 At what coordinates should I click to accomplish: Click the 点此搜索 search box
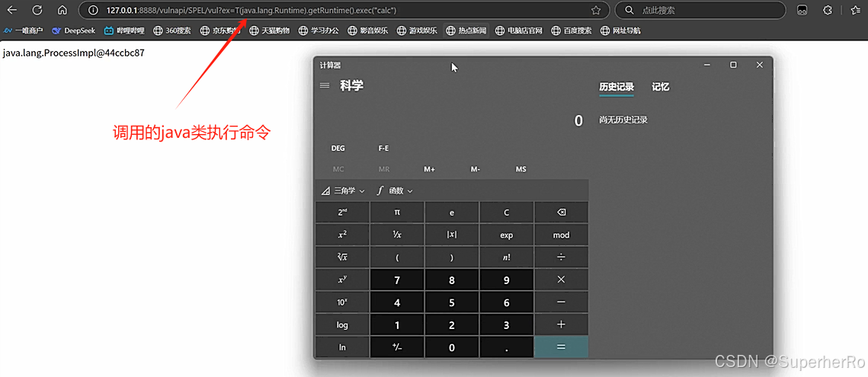click(x=700, y=10)
